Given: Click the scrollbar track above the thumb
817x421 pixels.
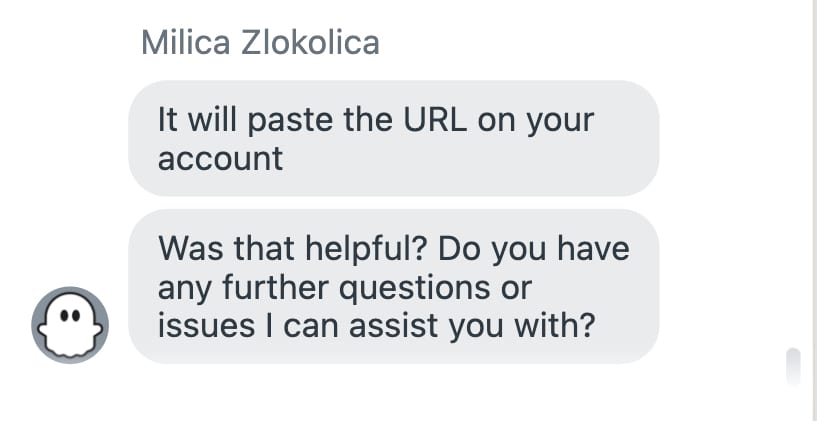Looking at the screenshot, I should point(793,172).
